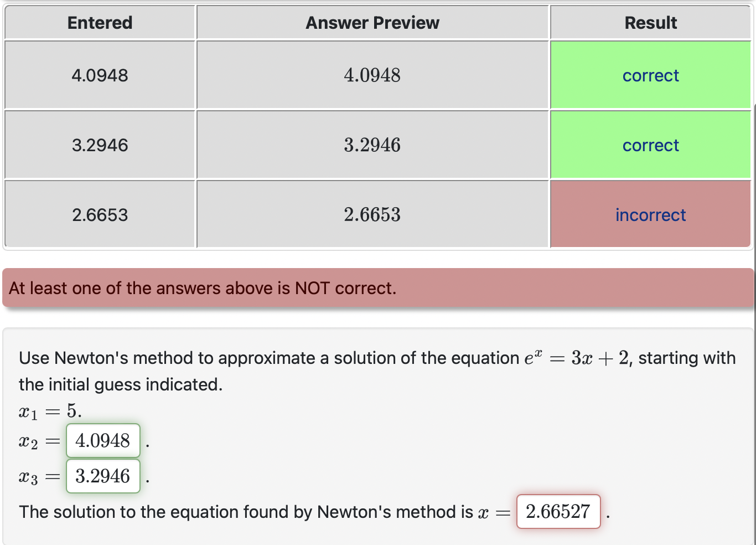Click the red warning banner about incorrect answers
756x545 pixels.
coord(378,287)
